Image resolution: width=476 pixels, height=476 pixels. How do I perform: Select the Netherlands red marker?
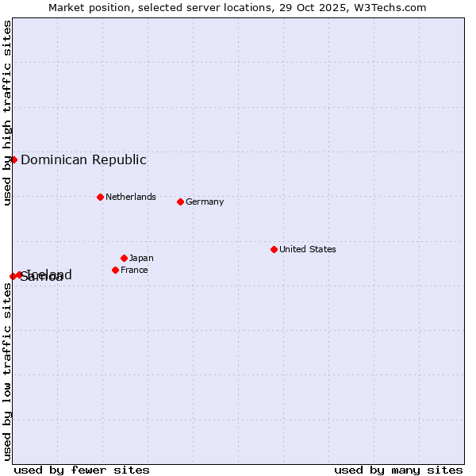click(x=100, y=197)
